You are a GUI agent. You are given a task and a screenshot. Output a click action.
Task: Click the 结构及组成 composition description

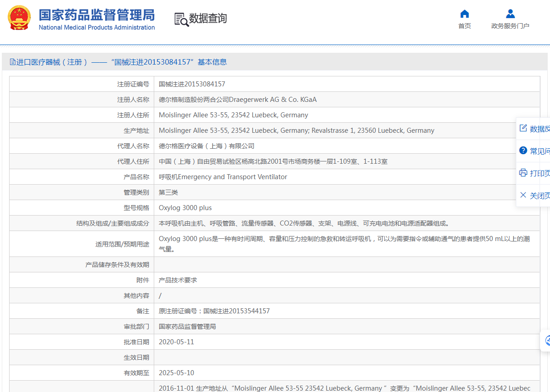pyautogui.click(x=304, y=223)
